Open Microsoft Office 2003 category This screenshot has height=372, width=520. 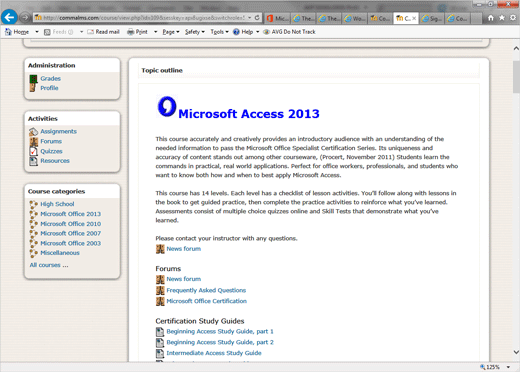[x=71, y=243]
